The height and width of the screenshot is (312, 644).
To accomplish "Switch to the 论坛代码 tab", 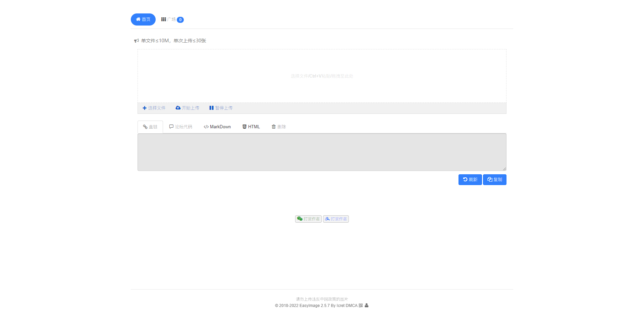I will click(x=181, y=127).
